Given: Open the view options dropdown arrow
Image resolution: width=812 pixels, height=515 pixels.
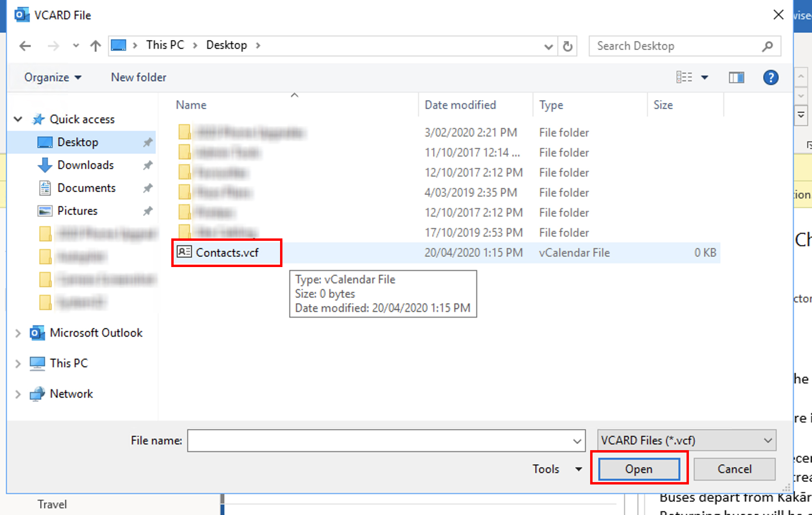Looking at the screenshot, I should pos(705,77).
